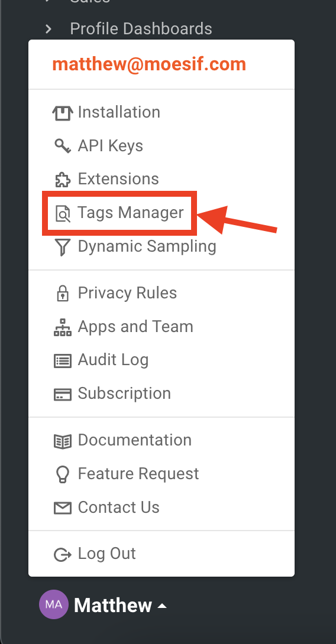
Task: Click the Privacy Rules padlock icon
Action: 63,293
